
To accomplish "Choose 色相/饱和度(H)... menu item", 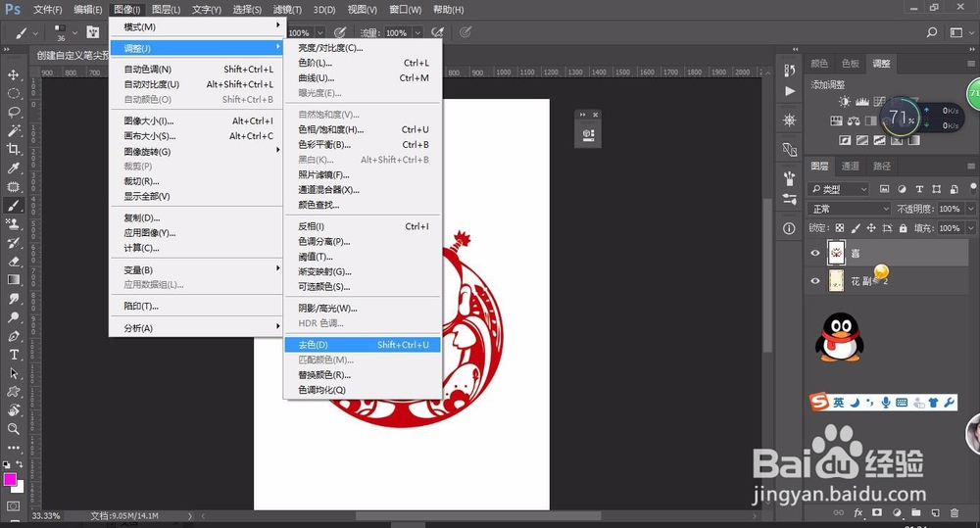I will pyautogui.click(x=363, y=129).
